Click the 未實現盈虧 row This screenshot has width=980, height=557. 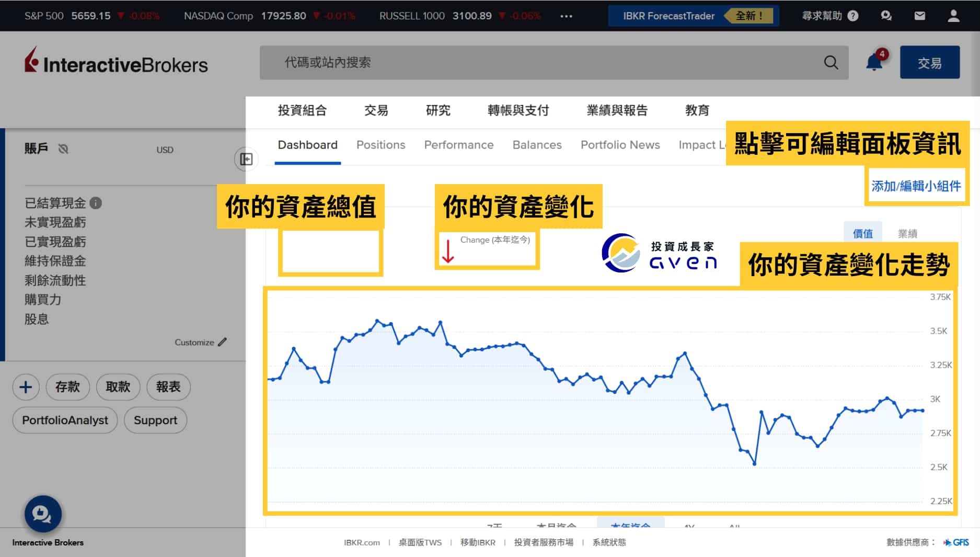tap(55, 222)
